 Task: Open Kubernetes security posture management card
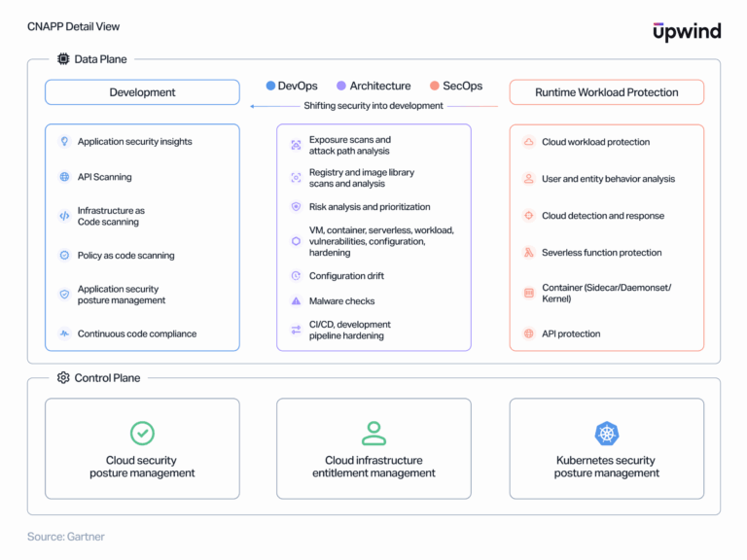(x=606, y=448)
